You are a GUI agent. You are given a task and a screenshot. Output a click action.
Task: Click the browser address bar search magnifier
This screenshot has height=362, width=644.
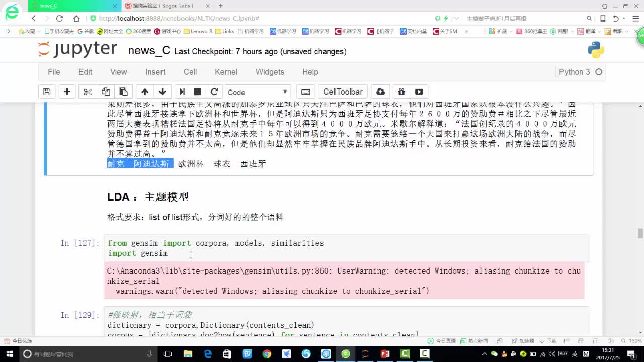tap(589, 18)
